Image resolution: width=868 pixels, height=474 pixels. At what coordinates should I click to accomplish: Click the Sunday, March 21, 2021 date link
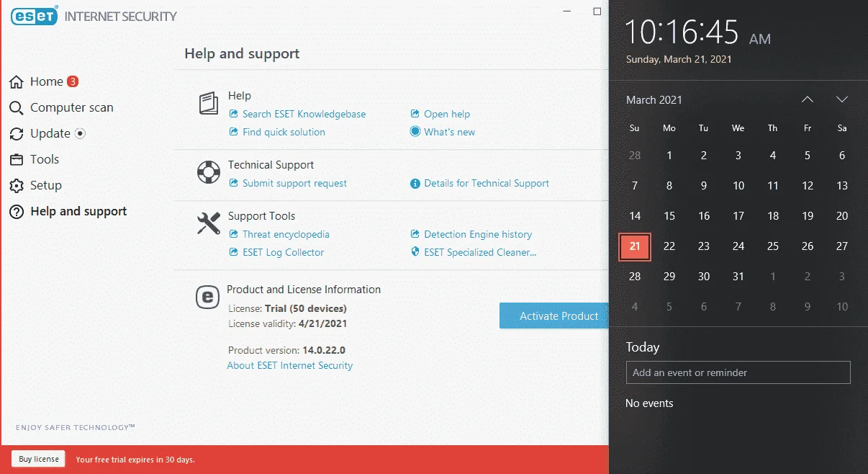(679, 59)
